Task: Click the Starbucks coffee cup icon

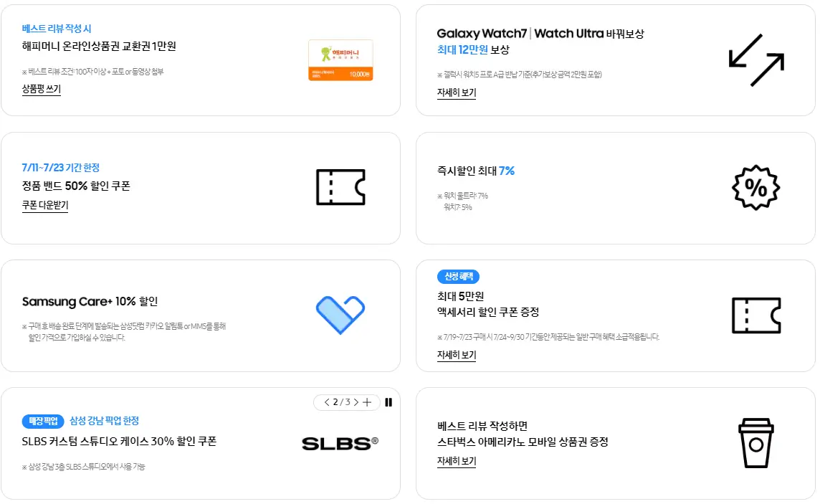Action: click(x=756, y=443)
